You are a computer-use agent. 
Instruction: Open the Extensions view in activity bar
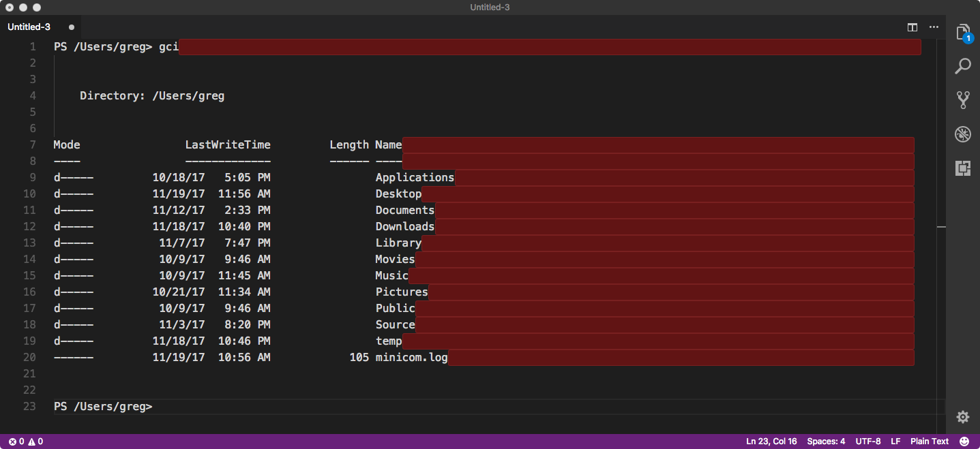tap(962, 168)
